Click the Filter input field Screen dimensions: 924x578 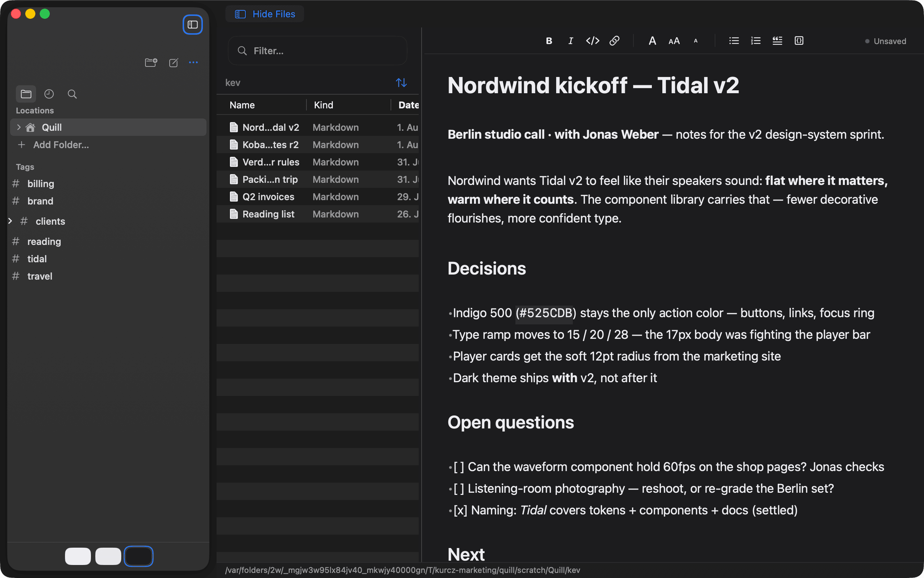[317, 51]
